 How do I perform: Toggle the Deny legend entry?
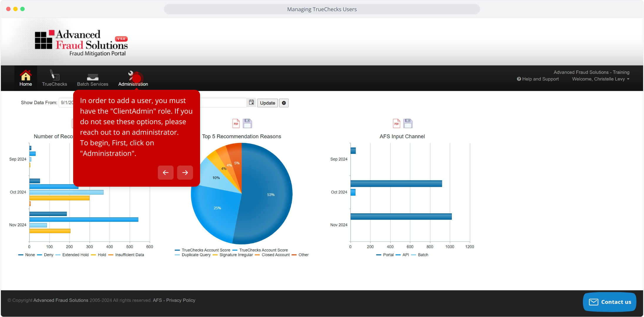(x=46, y=255)
